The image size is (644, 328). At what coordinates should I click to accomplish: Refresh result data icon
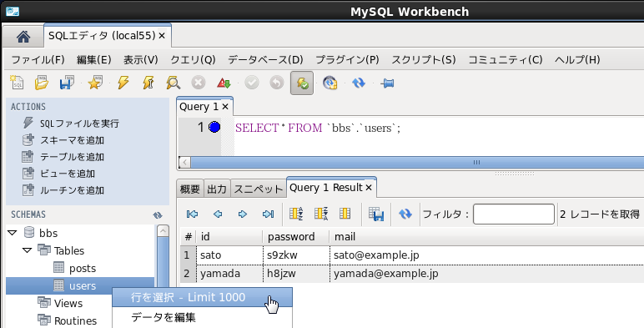pos(405,214)
